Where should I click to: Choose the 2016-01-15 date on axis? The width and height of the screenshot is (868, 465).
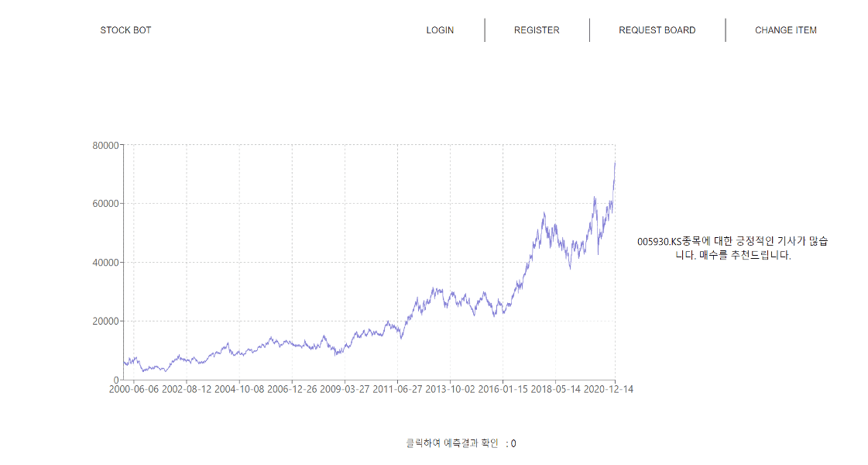pos(503,389)
